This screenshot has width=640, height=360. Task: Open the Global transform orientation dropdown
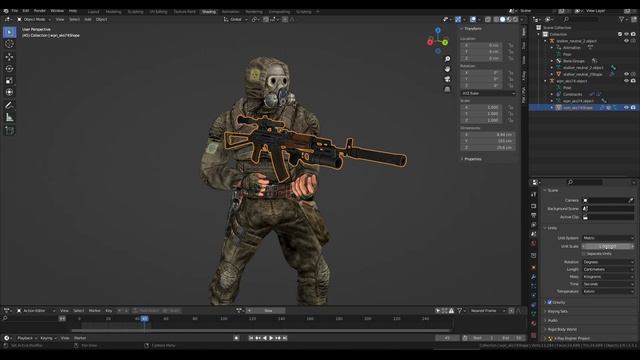click(x=236, y=19)
